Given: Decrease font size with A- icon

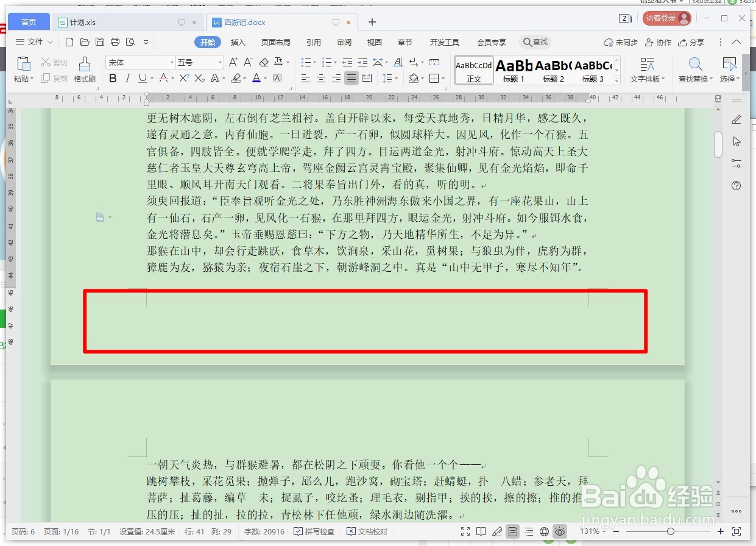Looking at the screenshot, I should point(248,62).
